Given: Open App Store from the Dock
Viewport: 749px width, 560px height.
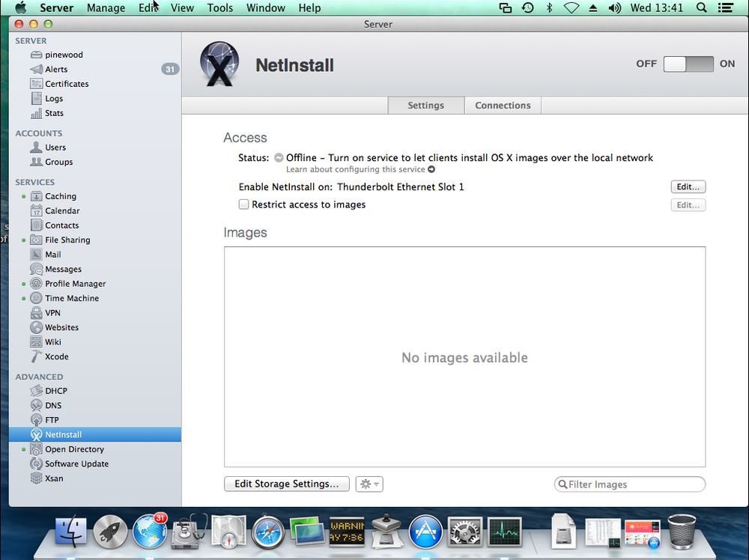Looking at the screenshot, I should pyautogui.click(x=425, y=532).
